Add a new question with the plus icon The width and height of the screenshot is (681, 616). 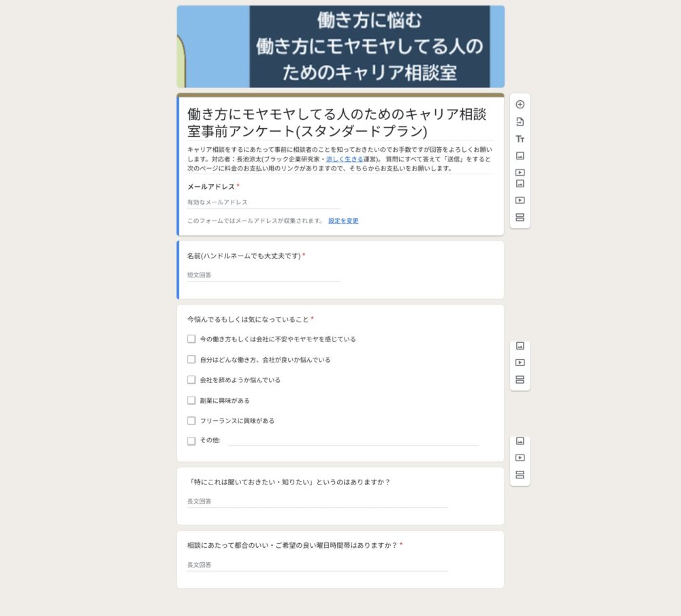click(x=520, y=104)
